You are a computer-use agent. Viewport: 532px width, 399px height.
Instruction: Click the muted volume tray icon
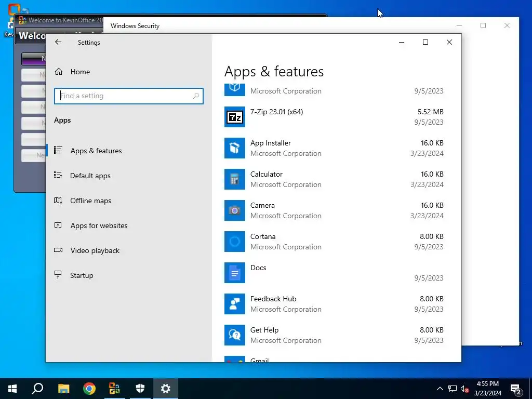click(x=465, y=389)
